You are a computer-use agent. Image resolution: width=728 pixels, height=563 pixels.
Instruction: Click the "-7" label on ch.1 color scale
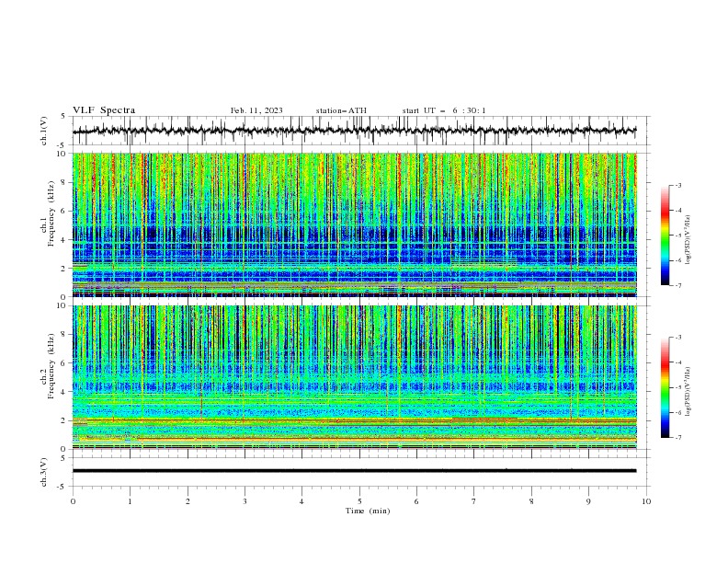tap(678, 285)
